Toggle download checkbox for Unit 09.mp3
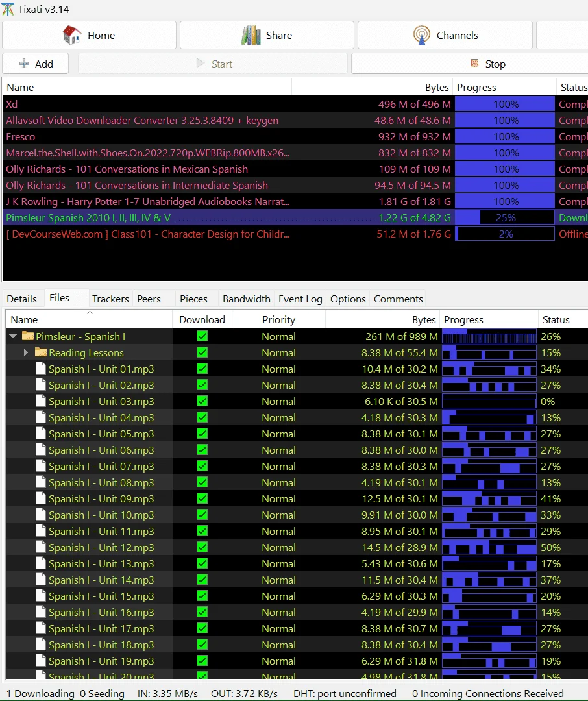The image size is (588, 701). click(202, 498)
